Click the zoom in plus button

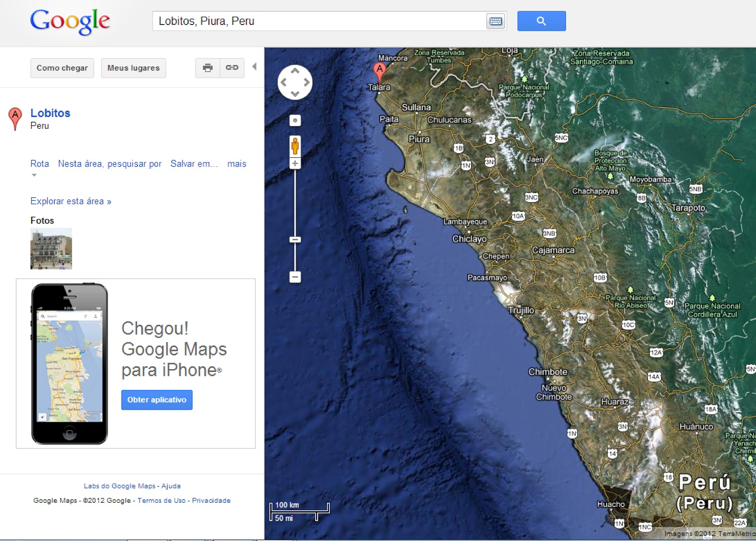(x=295, y=163)
